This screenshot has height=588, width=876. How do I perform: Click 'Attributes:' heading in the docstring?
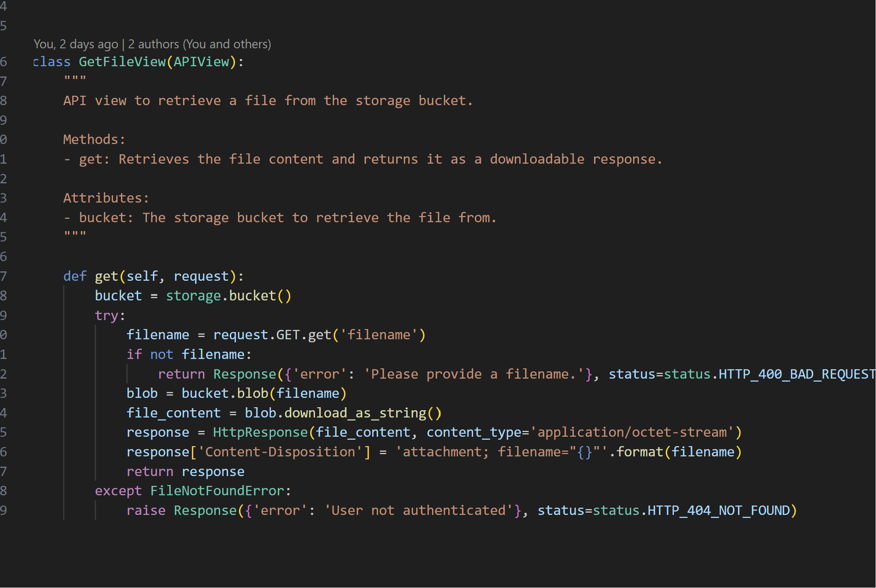point(106,198)
